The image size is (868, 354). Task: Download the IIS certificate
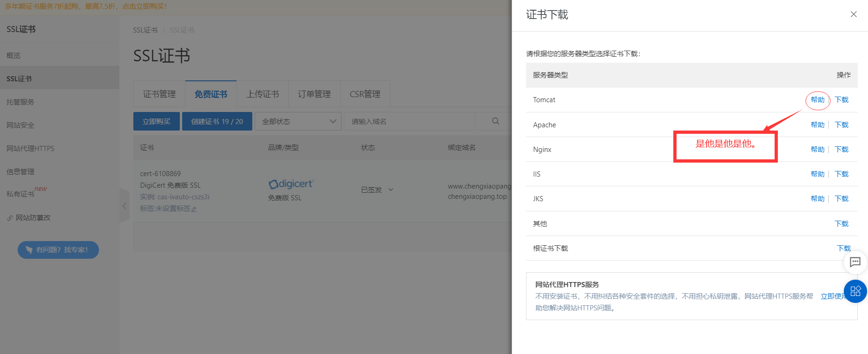[842, 174]
